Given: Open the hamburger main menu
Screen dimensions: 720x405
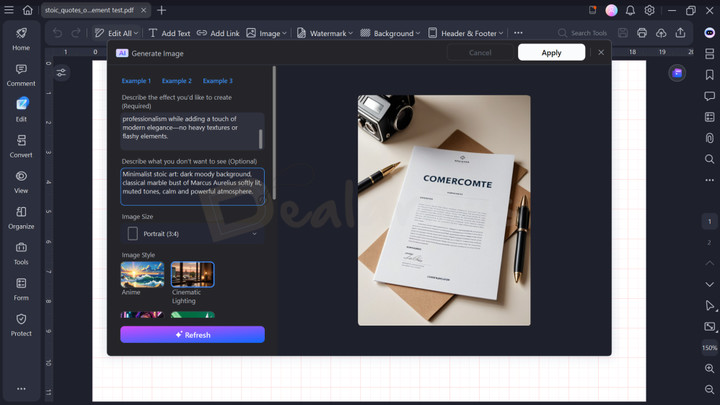Looking at the screenshot, I should (x=9, y=10).
